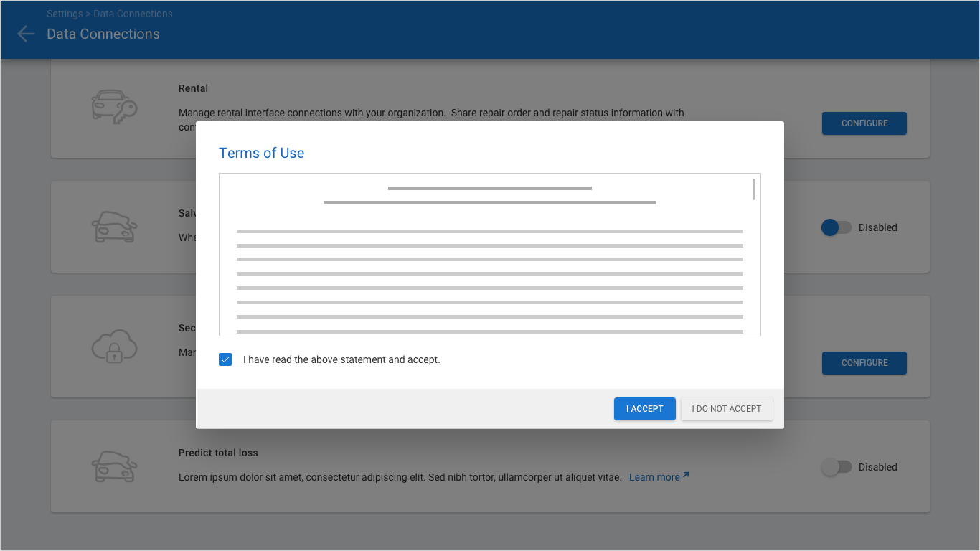Click the back arrow in header
This screenshot has width=980, height=551.
[x=26, y=34]
